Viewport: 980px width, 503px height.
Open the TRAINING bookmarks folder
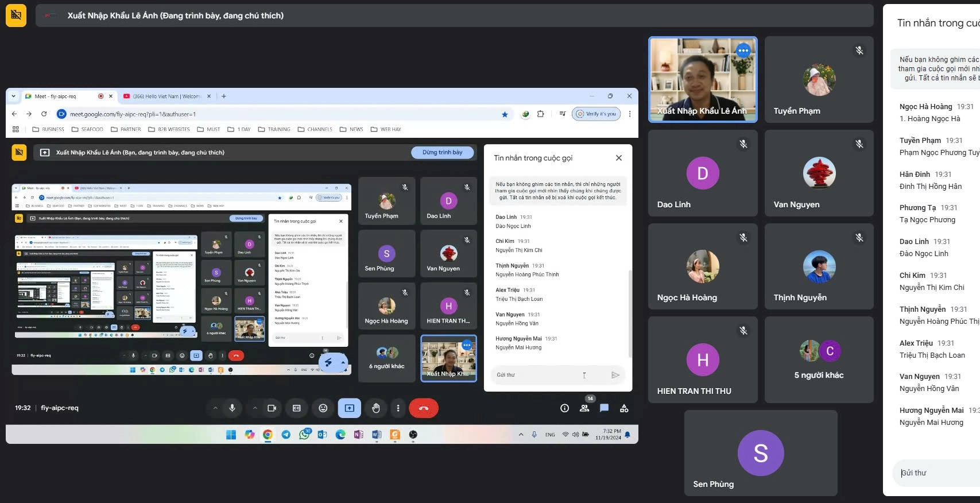274,129
